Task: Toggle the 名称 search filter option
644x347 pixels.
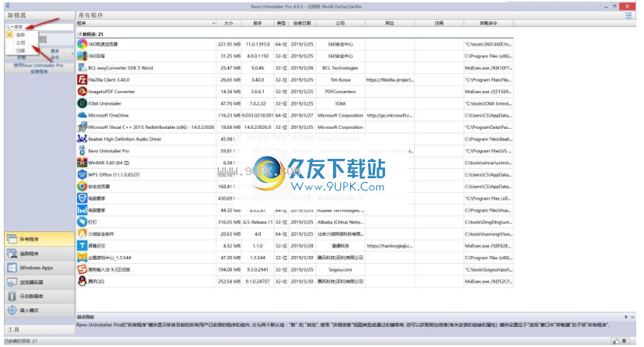Action: coord(21,35)
